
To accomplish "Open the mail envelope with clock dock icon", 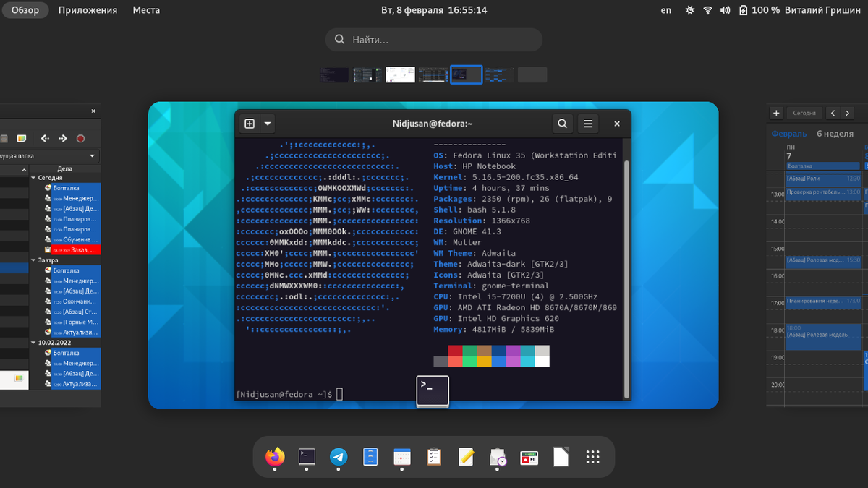I will (498, 456).
